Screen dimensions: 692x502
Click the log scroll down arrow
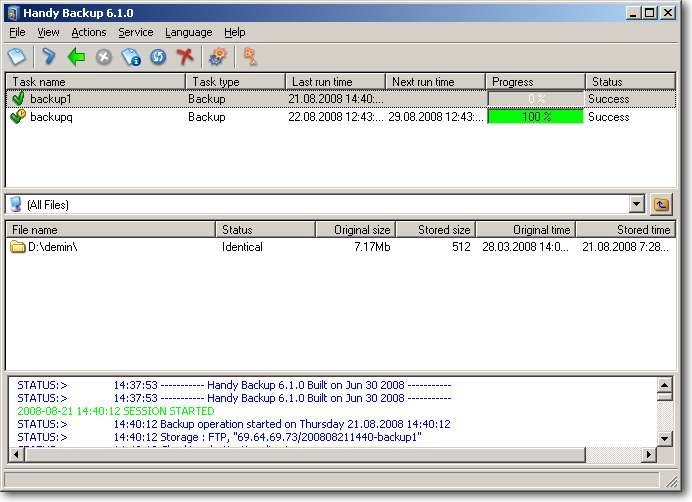click(x=665, y=438)
